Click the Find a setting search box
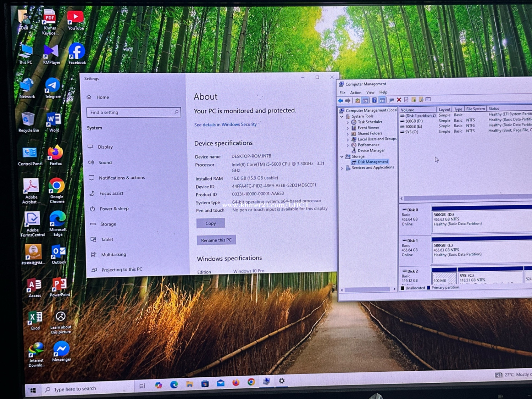This screenshot has width=532, height=399. pyautogui.click(x=134, y=112)
